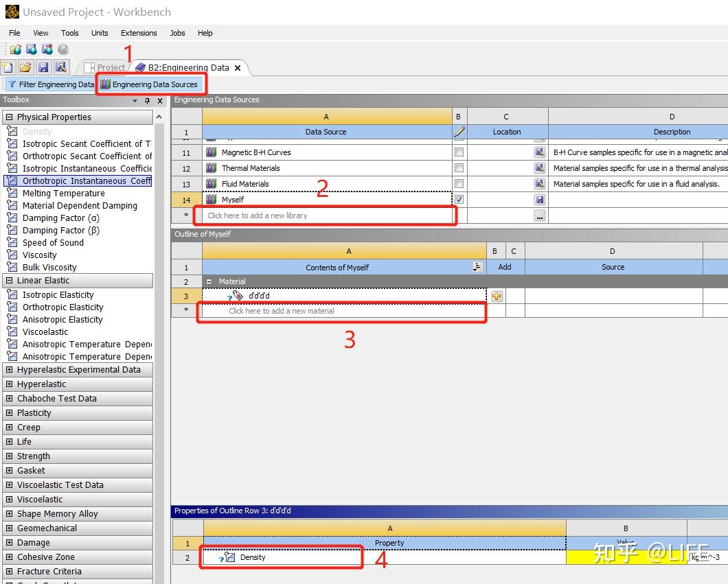Collapse the Linear Elastic toolbox group
The height and width of the screenshot is (584, 728).
pos(10,280)
